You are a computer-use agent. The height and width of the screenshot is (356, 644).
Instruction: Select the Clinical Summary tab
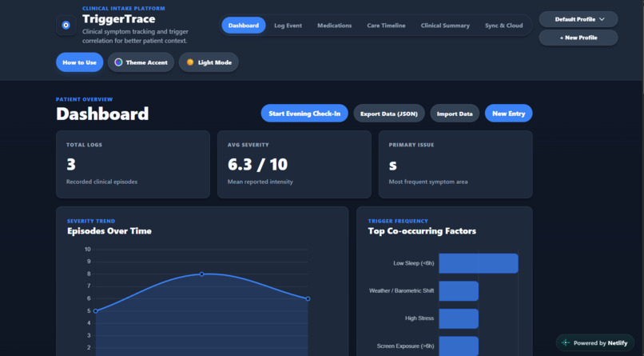click(x=445, y=25)
